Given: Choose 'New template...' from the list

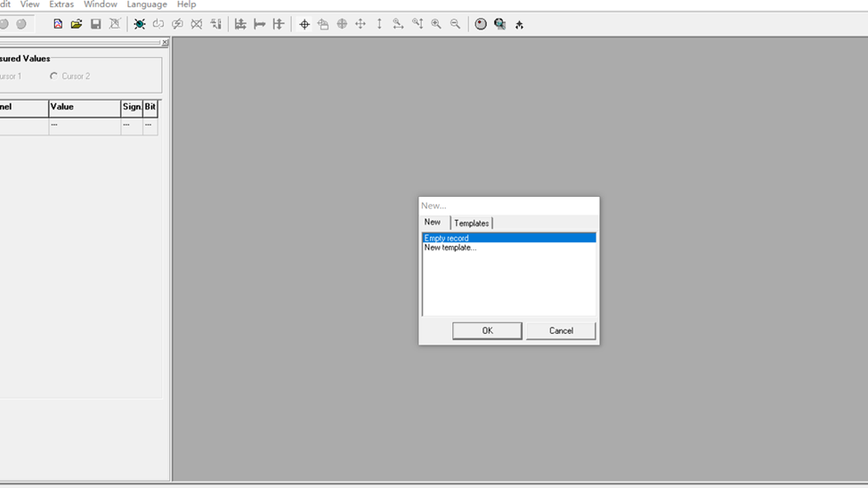Looking at the screenshot, I should coord(450,248).
